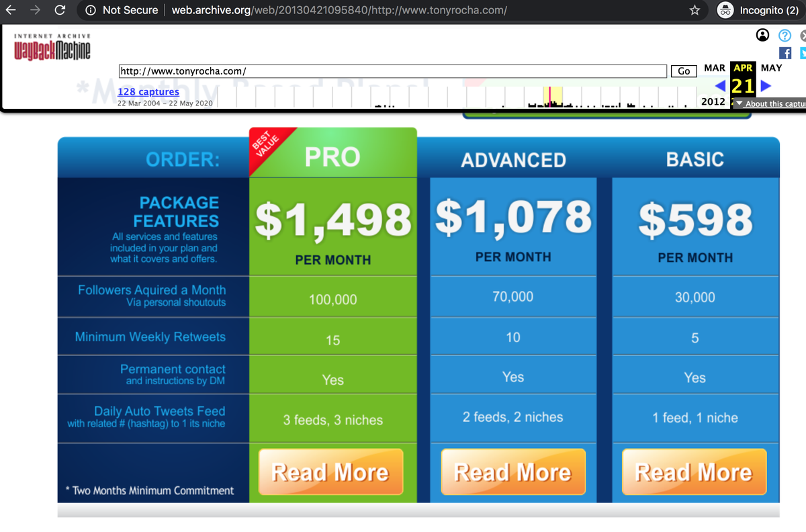Click Read More under ADVANCED plan
This screenshot has height=532, width=806.
[513, 472]
